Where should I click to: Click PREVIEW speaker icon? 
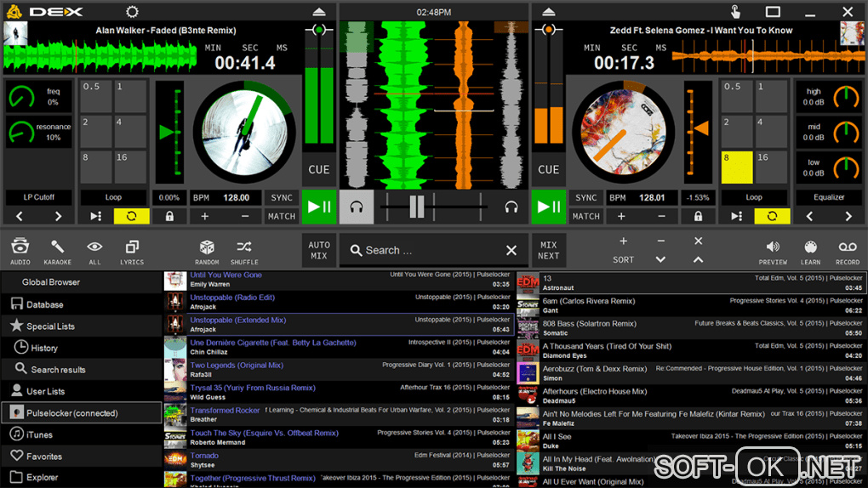pyautogui.click(x=773, y=252)
